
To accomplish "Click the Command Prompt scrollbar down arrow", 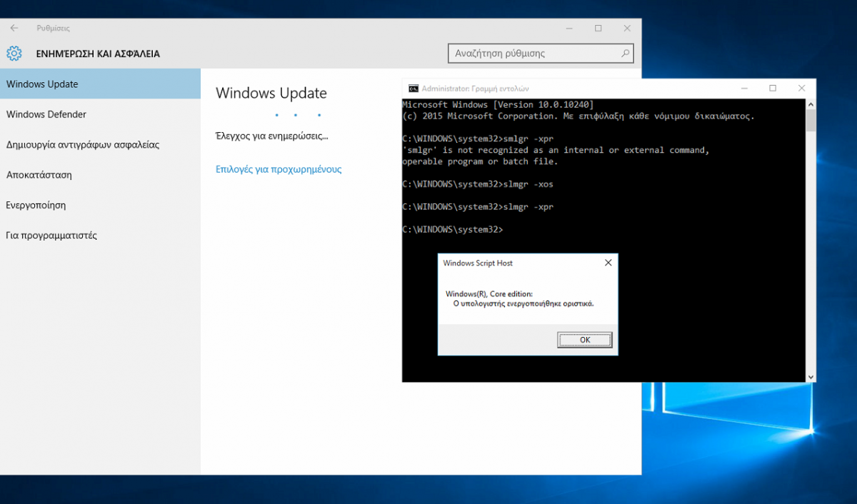I will tap(811, 377).
